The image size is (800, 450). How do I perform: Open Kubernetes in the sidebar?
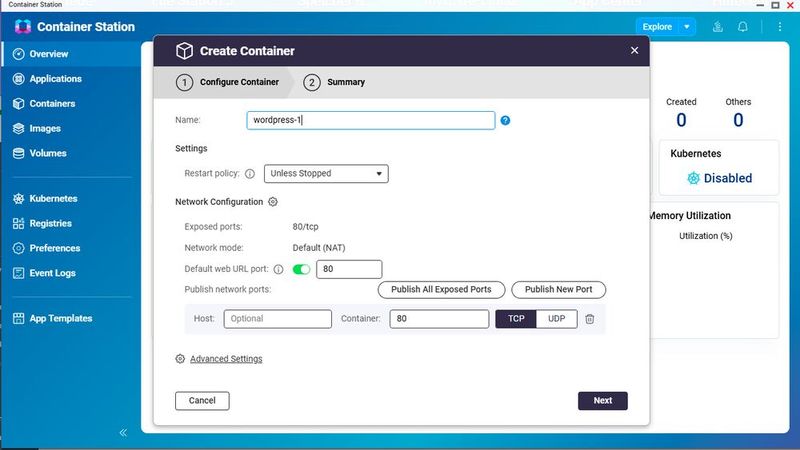[x=71, y=198]
